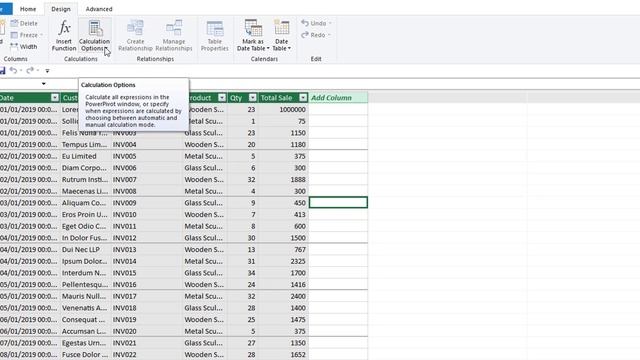Select cell INV009
Viewport: 640px width, 360px height.
(147, 203)
